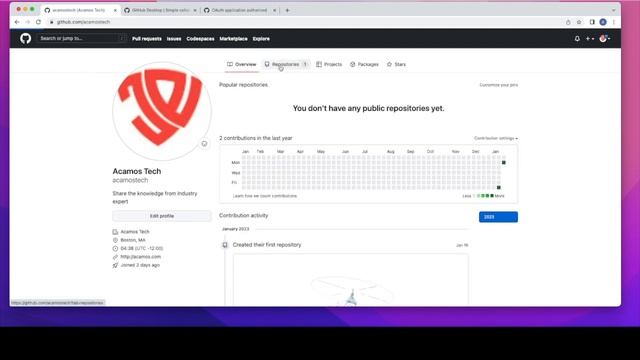Open Chrome side panel icon
Image resolution: width=640 pixels, height=360 pixels.
[592, 22]
